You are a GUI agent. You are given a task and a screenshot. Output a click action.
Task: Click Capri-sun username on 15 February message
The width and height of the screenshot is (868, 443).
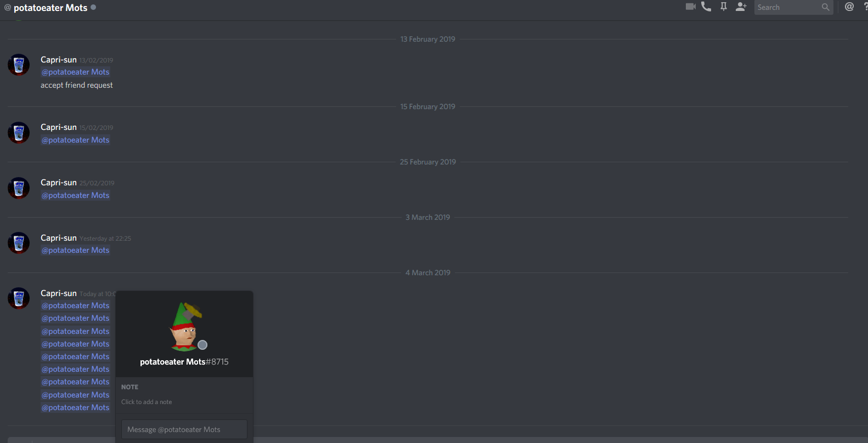[x=59, y=127]
